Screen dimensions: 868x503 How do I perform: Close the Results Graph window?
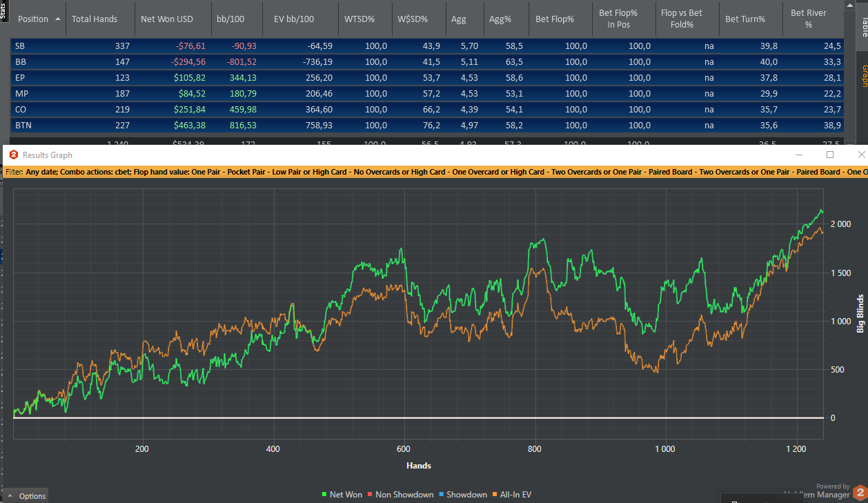(860, 155)
